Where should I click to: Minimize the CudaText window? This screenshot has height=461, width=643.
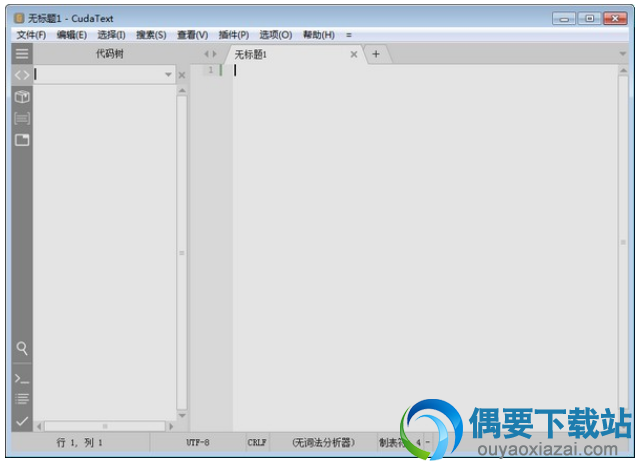pyautogui.click(x=564, y=18)
